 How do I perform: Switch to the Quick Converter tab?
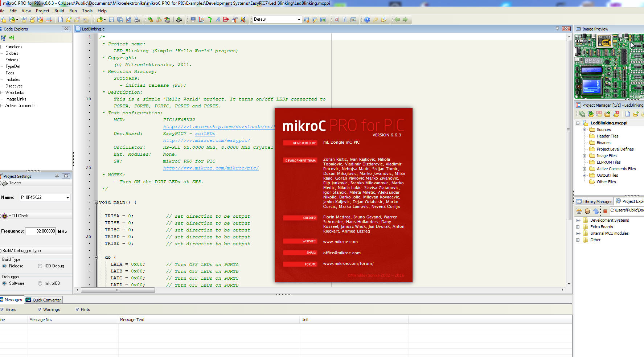point(44,300)
